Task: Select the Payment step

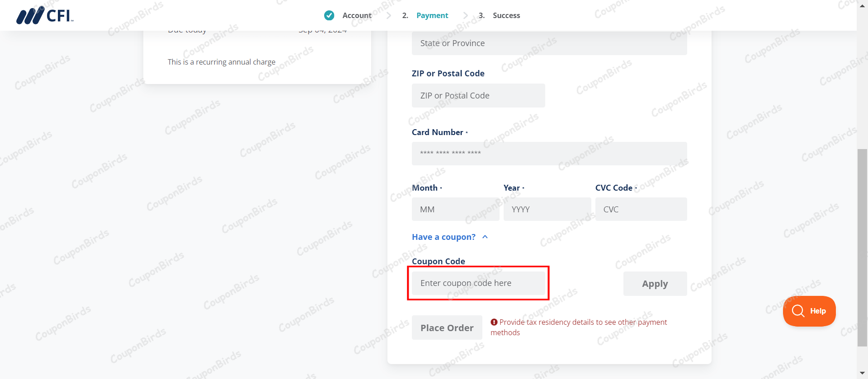Action: (432, 15)
